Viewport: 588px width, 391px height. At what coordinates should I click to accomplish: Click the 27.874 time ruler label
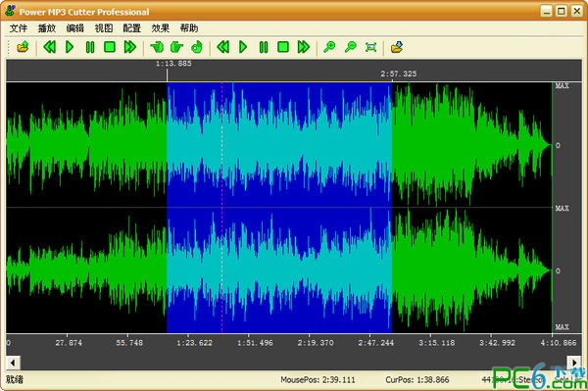pyautogui.click(x=69, y=343)
